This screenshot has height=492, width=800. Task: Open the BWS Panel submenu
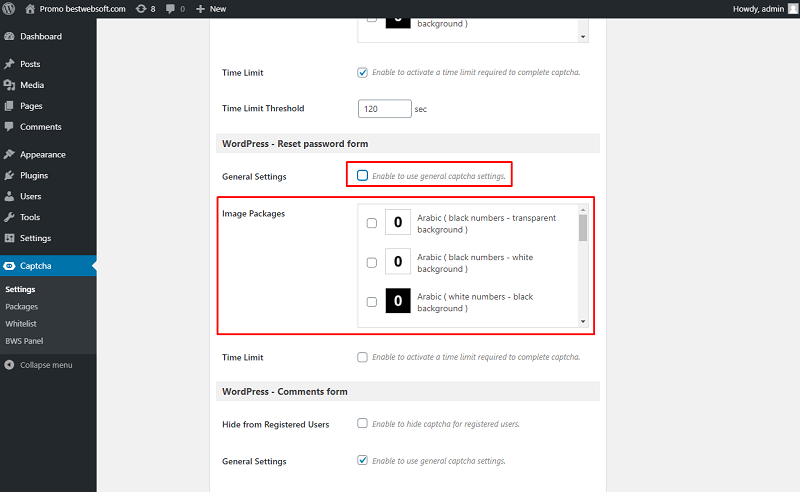(x=24, y=341)
